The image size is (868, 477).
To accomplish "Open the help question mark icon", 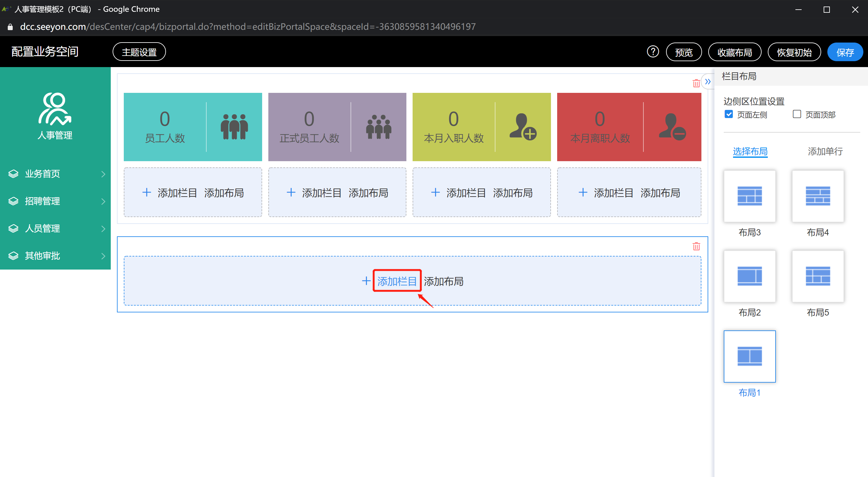I will pos(653,52).
